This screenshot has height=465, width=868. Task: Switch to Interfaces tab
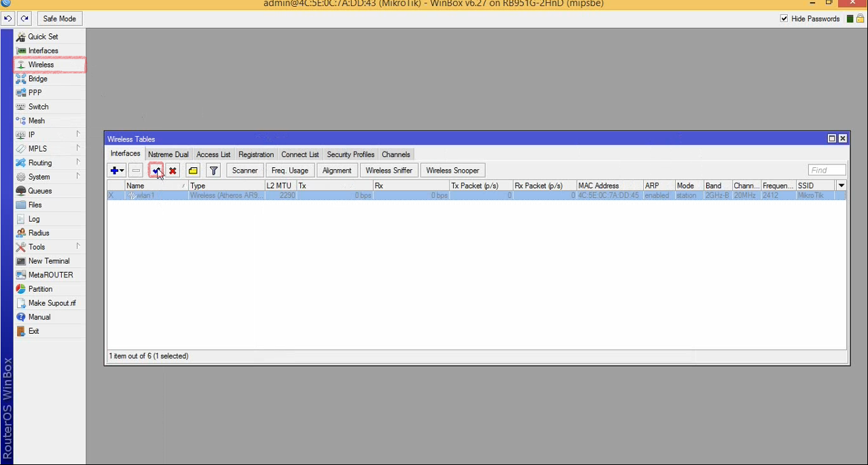(126, 154)
